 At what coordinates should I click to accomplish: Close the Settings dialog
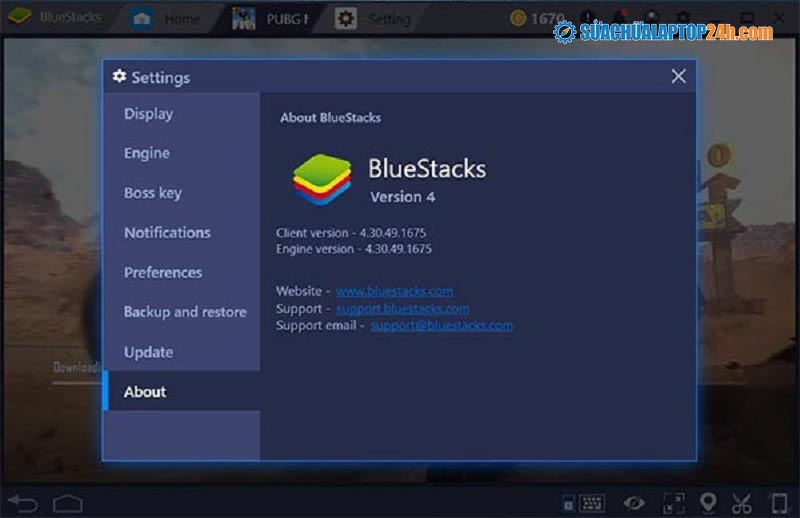click(678, 76)
